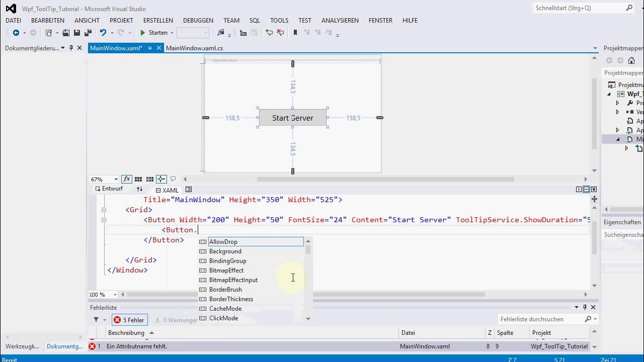Screen dimensions: 644x362
Task: Open the error list filter funnel
Action: click(96, 320)
